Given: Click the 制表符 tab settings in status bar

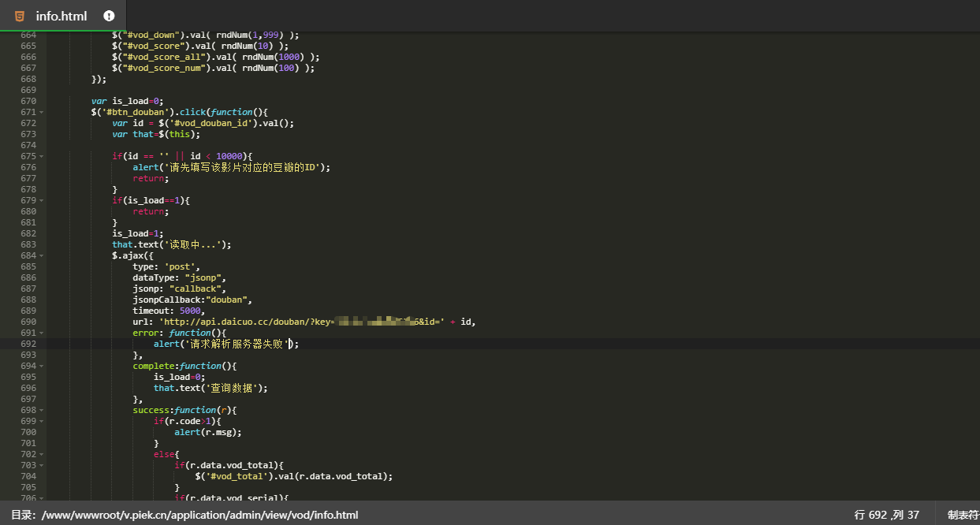Looking at the screenshot, I should click(963, 515).
